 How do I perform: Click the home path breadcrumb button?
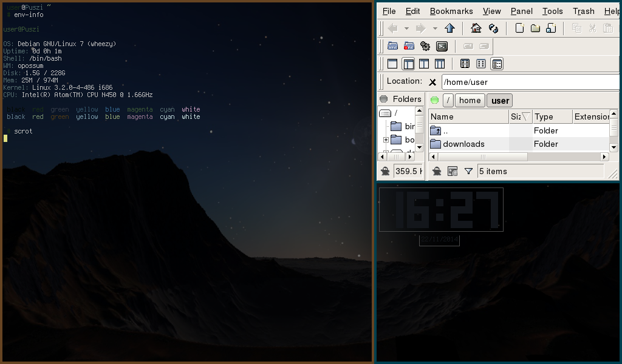[x=470, y=101]
